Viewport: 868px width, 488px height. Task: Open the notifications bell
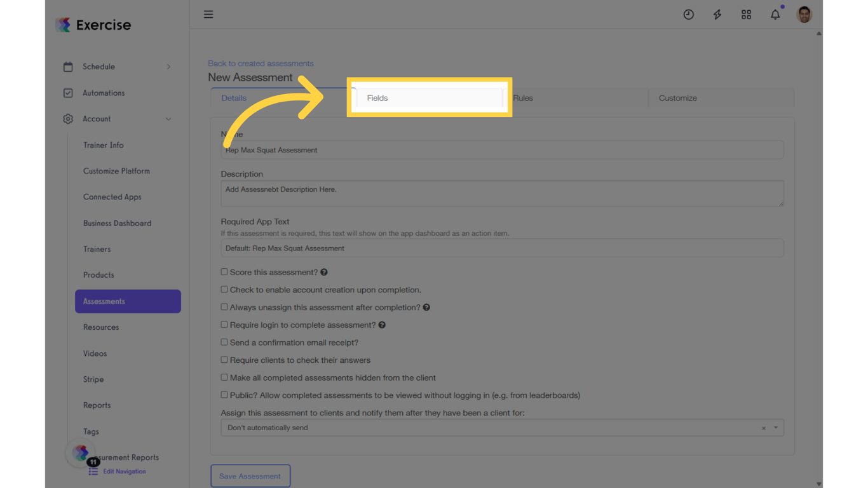tap(775, 14)
